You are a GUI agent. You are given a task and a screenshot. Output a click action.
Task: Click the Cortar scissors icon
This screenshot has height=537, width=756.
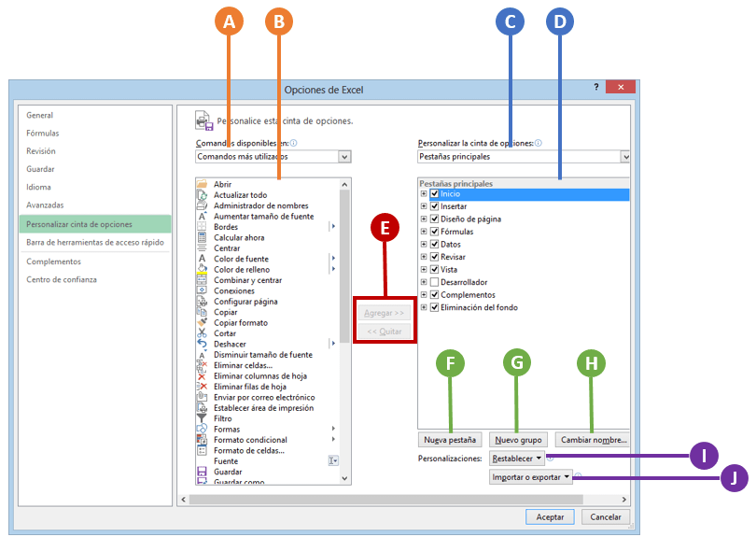202,333
